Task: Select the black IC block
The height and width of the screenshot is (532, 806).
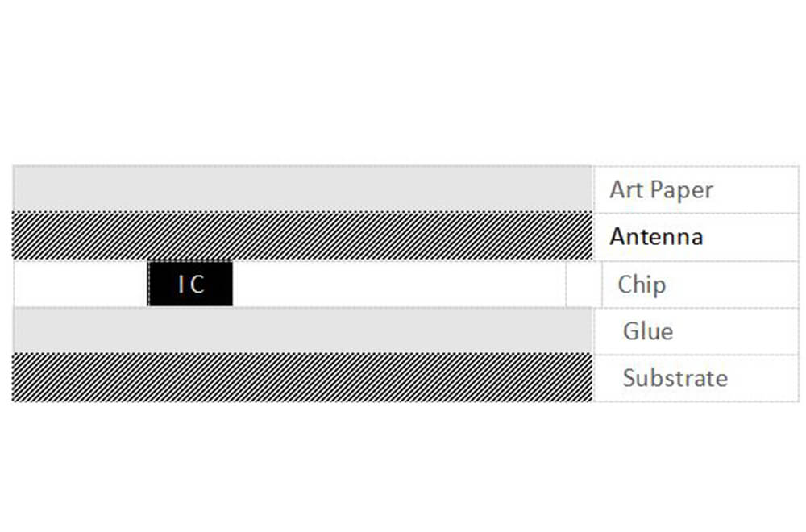Action: (x=190, y=284)
